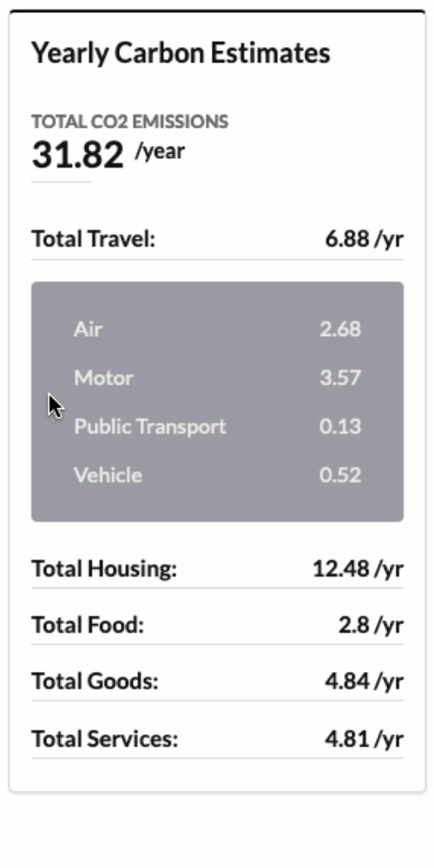Expand the Total Goods breakdown
Screen dimensions: 434x868
[217, 681]
